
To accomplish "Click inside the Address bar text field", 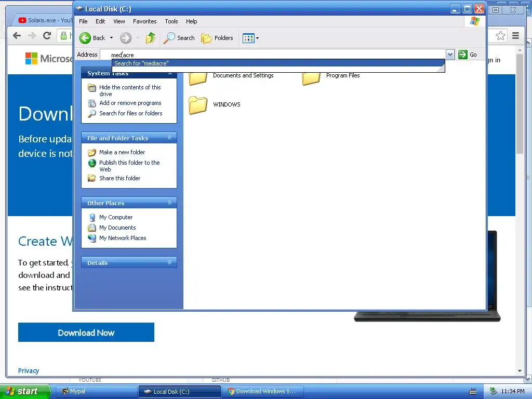I will point(273,55).
